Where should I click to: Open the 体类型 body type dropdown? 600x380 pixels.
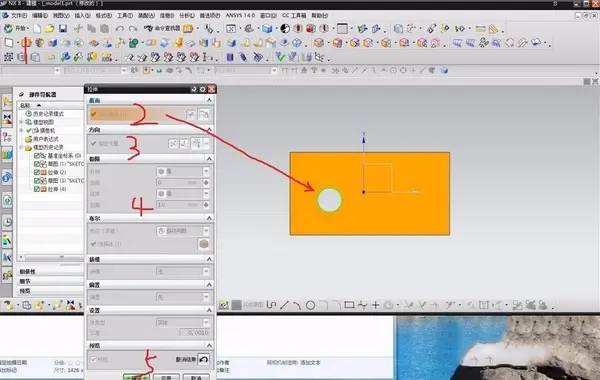tap(183, 323)
